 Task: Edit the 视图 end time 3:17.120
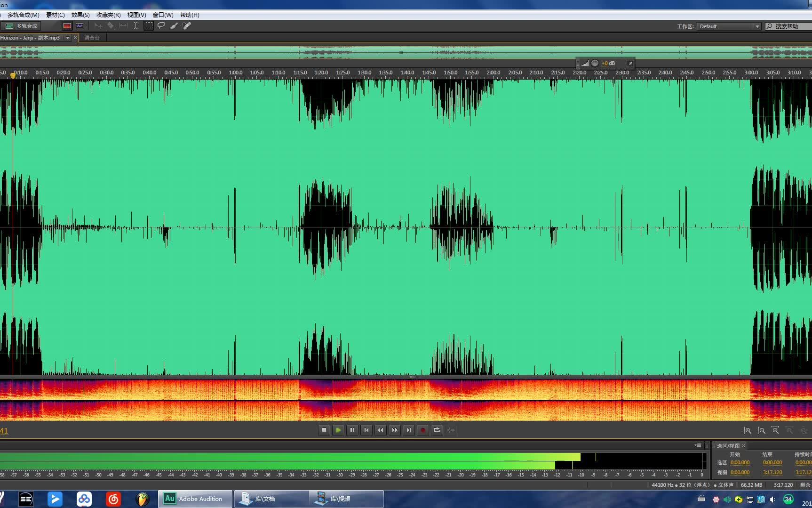coord(772,472)
